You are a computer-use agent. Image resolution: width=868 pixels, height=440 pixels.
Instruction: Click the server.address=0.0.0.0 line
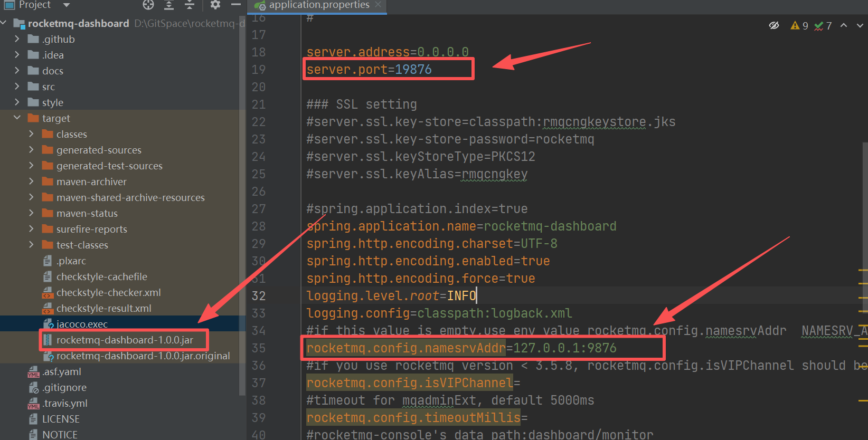coord(388,52)
